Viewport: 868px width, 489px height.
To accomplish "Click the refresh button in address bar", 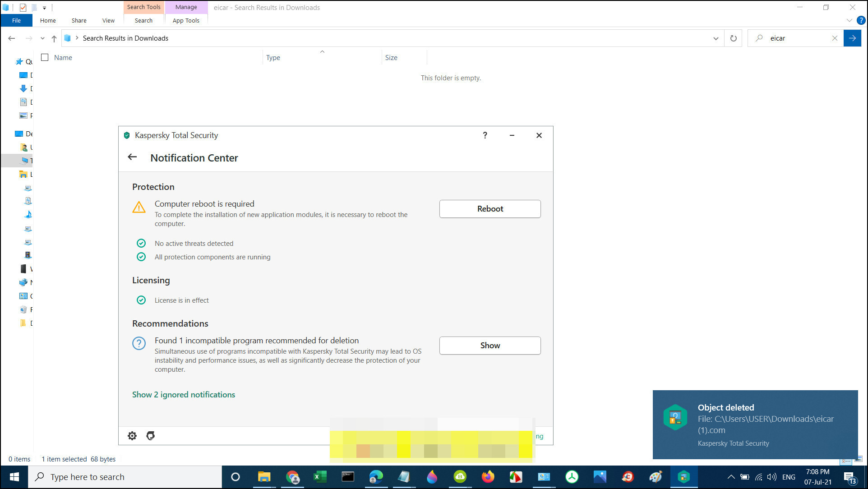I will pos(733,38).
